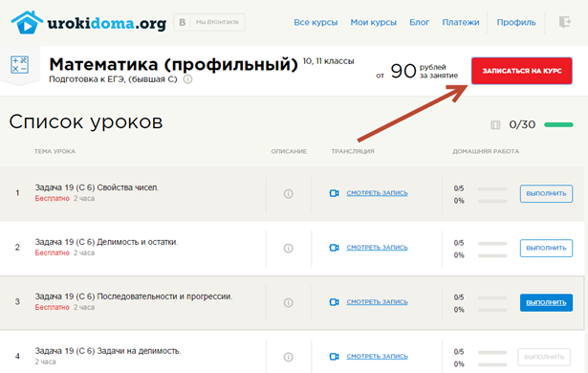The image size is (588, 373).
Task: Click Записаться на курс button
Action: 522,71
